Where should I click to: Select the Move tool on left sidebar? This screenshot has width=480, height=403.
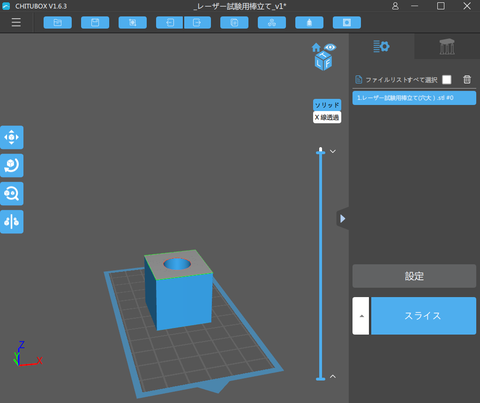pos(12,137)
